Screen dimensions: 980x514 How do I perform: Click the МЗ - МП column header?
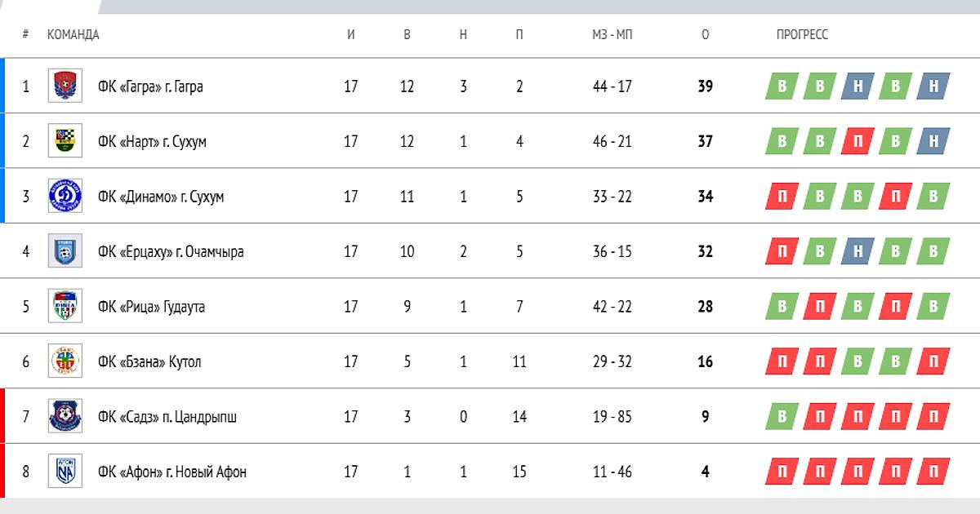612,34
